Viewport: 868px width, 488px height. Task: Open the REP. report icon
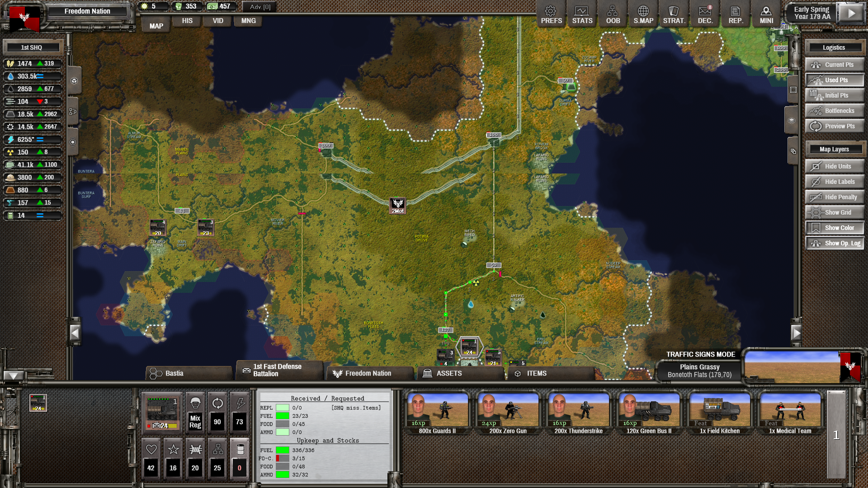[x=736, y=14]
